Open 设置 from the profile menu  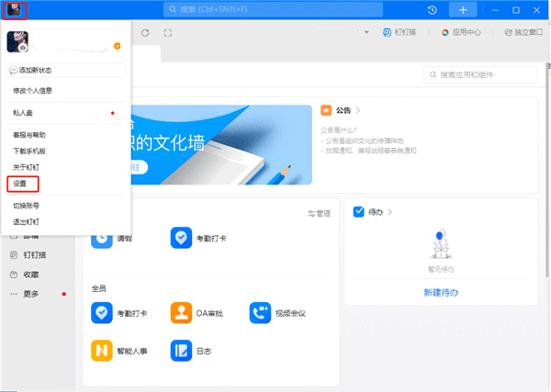point(19,184)
